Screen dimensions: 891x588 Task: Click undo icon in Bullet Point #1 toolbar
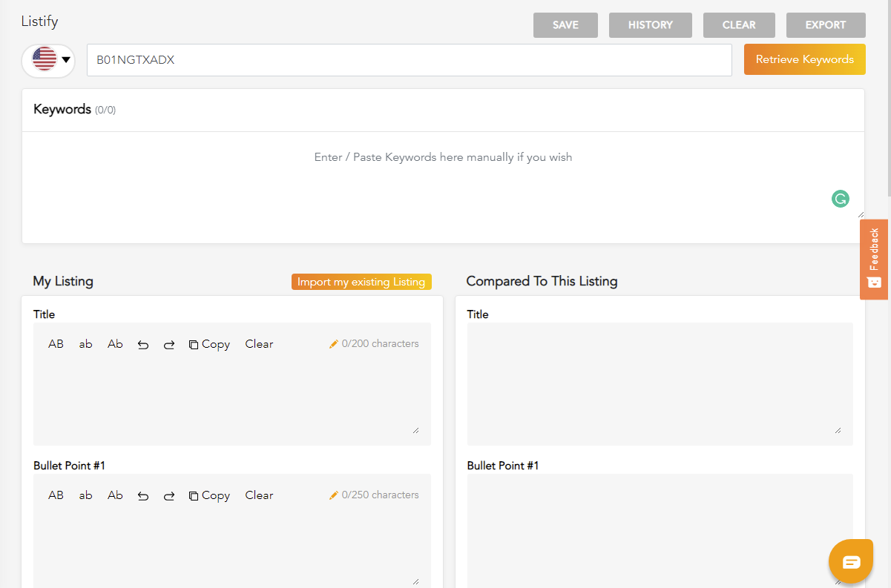[143, 496]
